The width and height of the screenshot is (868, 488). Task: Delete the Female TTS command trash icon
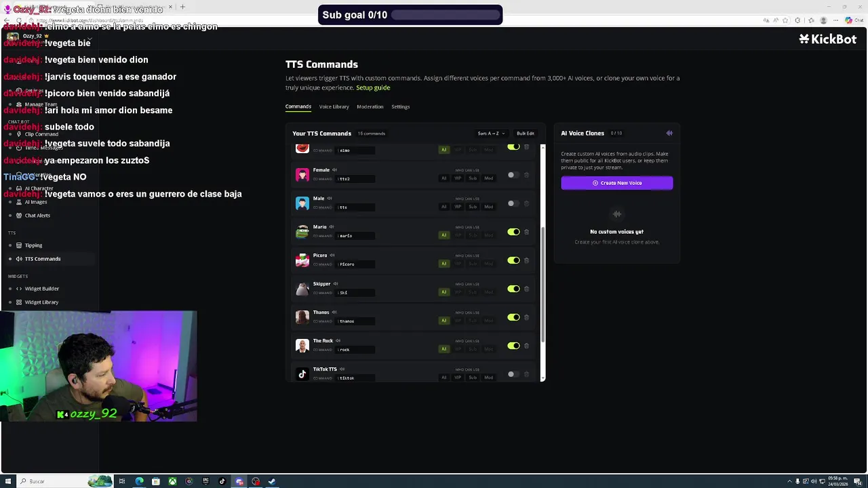pos(526,175)
